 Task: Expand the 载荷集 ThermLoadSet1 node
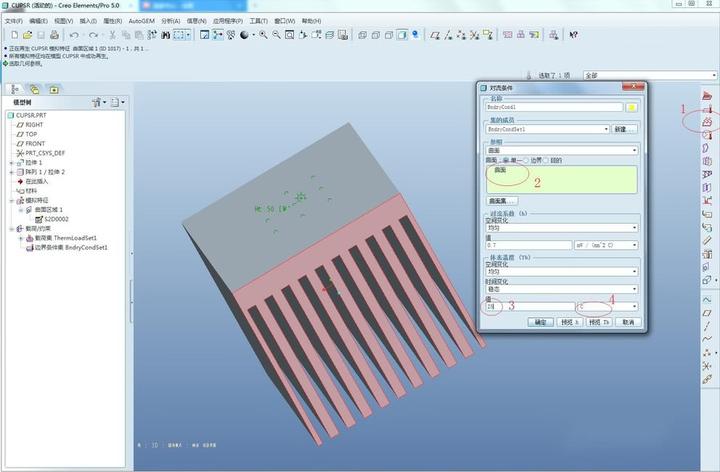point(21,238)
